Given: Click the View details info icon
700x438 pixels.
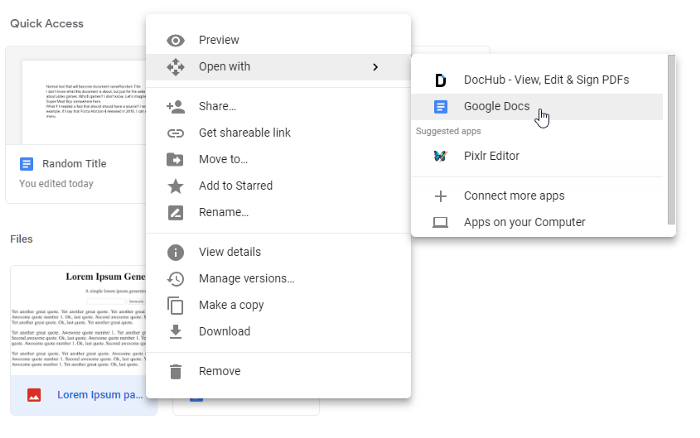Looking at the screenshot, I should pos(175,252).
